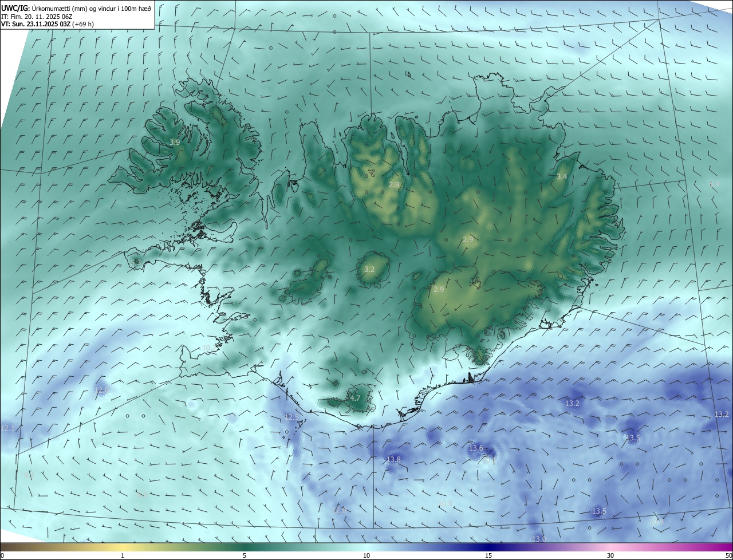Screen dimensions: 733x560
Task: Click the color scale tick label 0
Action: [2, 555]
